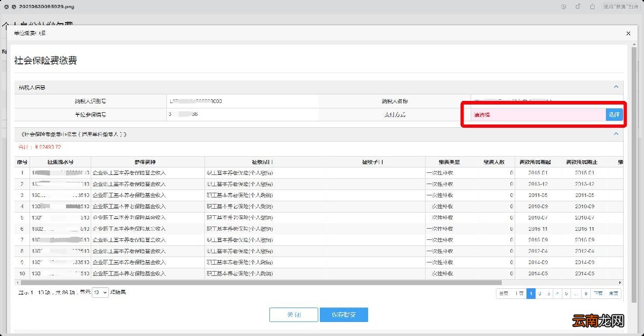Click the blue 选择 button for payment method

[614, 114]
